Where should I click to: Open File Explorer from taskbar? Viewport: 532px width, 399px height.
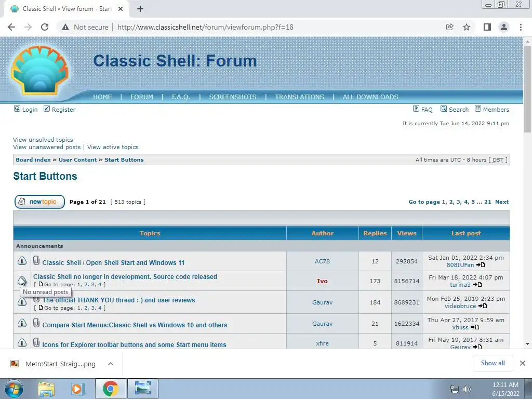(46, 389)
